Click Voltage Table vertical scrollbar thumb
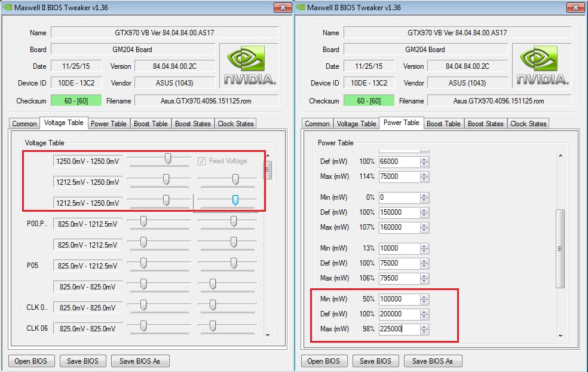588x372 pixels. [268, 170]
